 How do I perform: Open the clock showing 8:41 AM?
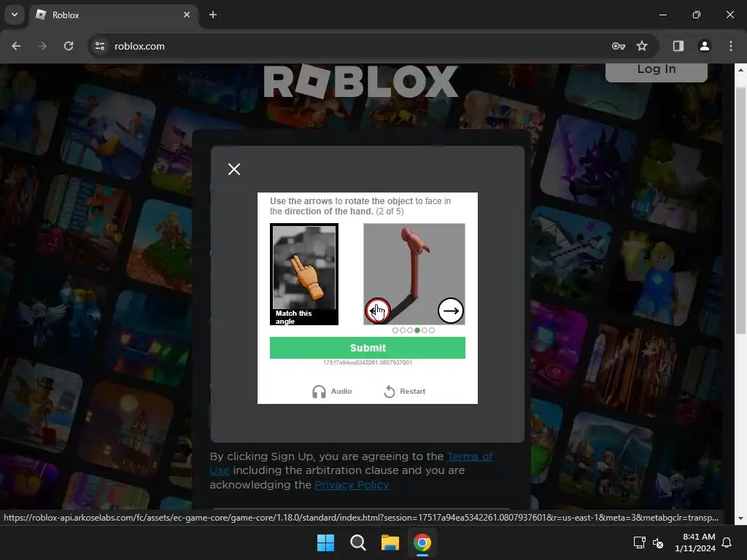coord(695,542)
